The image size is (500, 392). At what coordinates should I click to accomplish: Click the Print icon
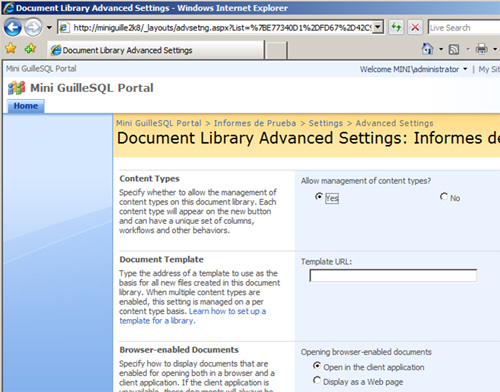click(x=482, y=49)
